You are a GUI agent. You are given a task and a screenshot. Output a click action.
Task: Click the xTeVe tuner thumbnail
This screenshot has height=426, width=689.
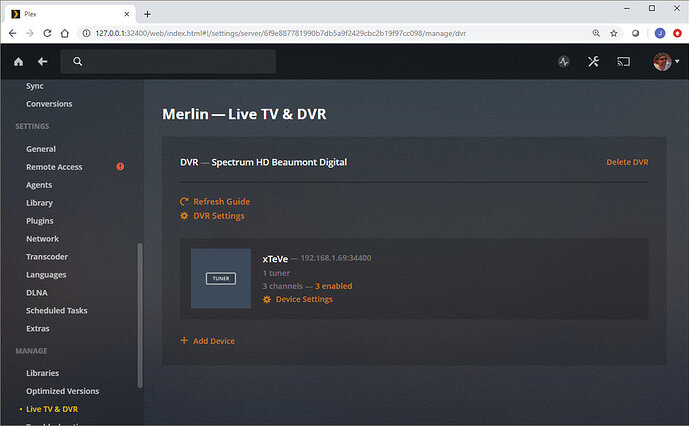click(221, 278)
